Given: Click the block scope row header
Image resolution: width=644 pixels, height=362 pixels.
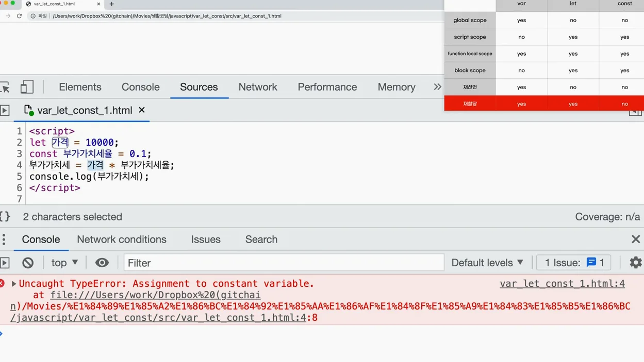Looking at the screenshot, I should click(470, 70).
